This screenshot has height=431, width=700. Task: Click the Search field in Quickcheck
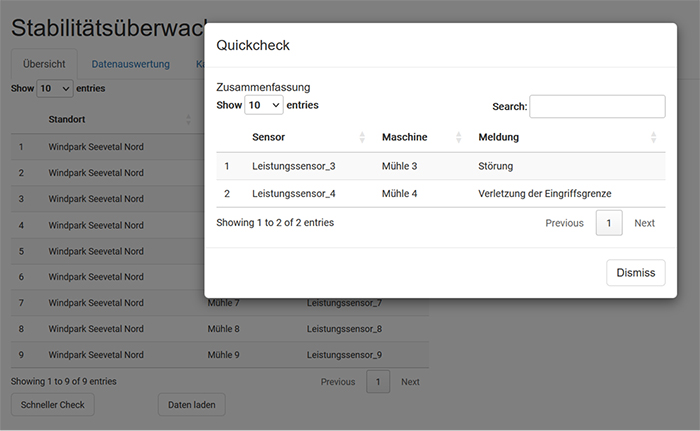coord(597,106)
